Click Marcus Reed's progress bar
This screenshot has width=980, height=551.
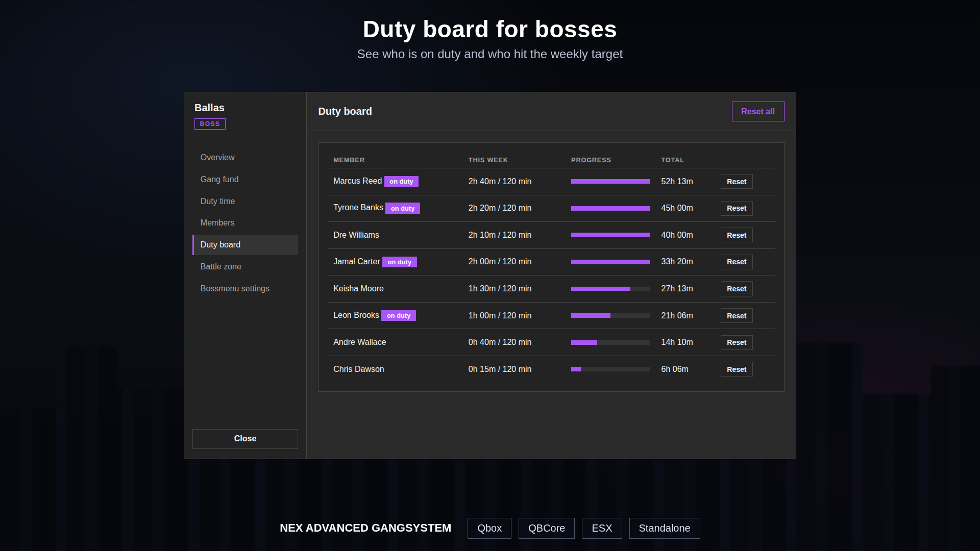pos(610,182)
